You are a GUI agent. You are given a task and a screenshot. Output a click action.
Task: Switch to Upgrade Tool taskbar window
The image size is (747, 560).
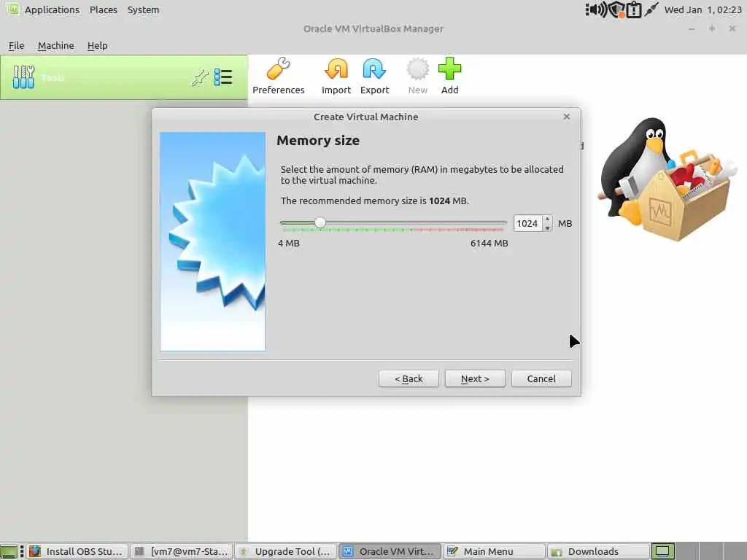click(x=286, y=551)
